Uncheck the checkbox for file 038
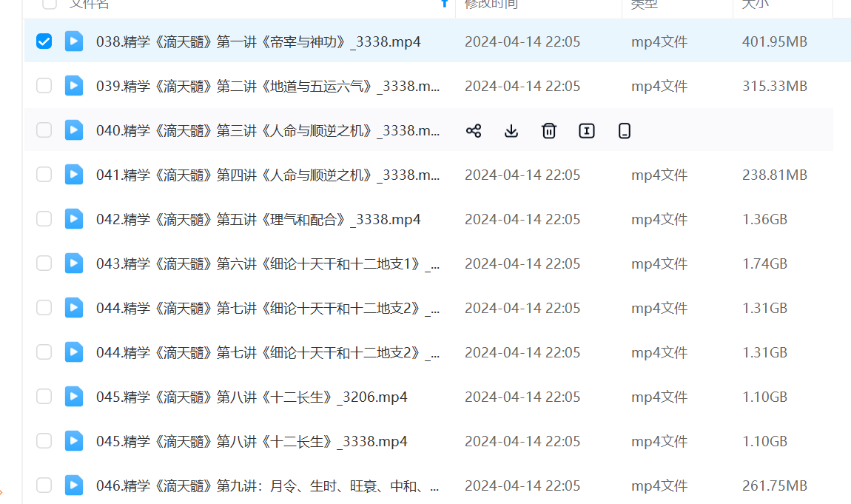 [44, 41]
